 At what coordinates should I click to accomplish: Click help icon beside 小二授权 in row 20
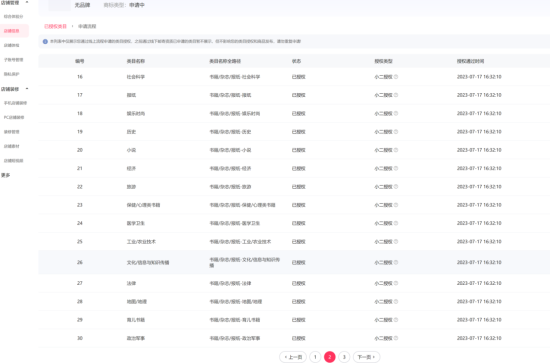click(x=396, y=150)
